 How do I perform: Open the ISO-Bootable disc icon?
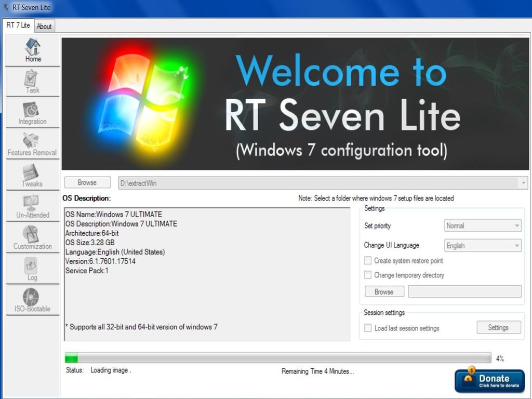pyautogui.click(x=31, y=297)
